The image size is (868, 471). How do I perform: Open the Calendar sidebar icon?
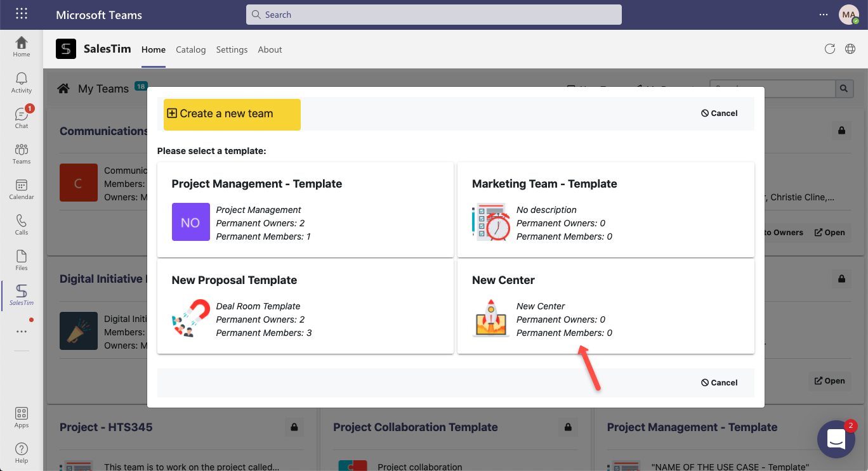tap(22, 189)
